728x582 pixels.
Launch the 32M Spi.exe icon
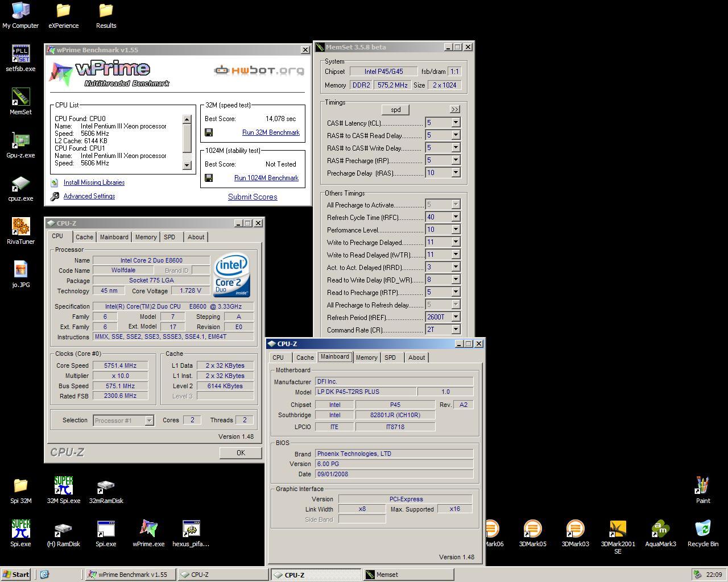[63, 490]
